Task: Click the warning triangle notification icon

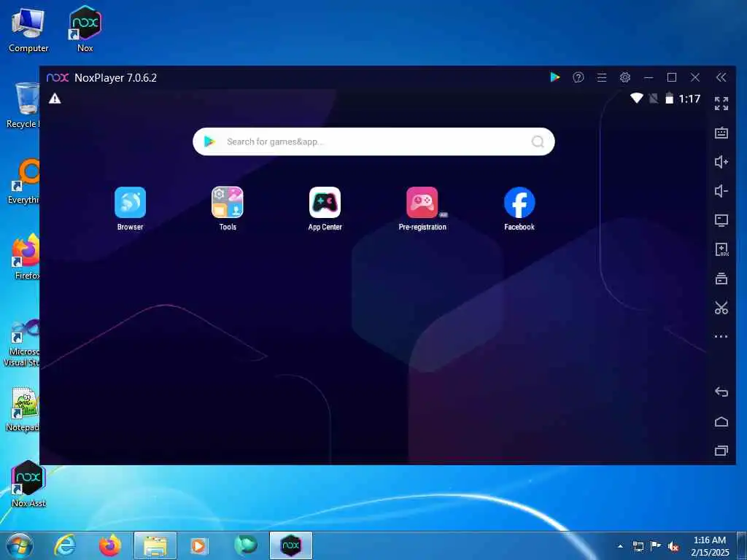Action: coord(55,98)
